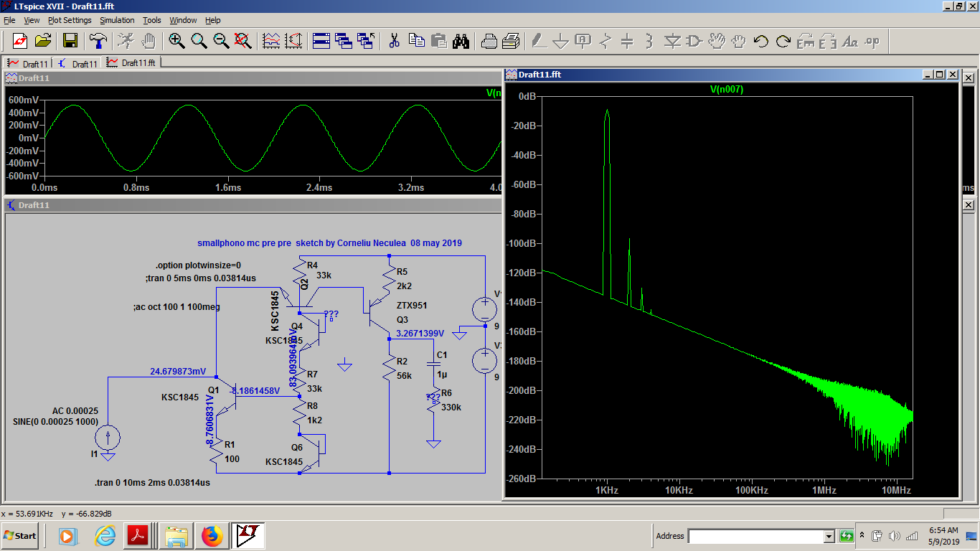Click the Paste clipboard icon
The image size is (980, 551).
(439, 41)
